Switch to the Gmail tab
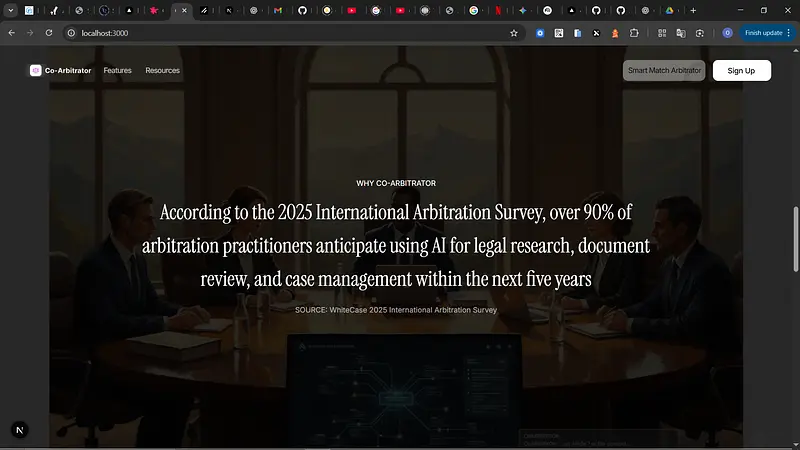800x450 pixels. [278, 10]
